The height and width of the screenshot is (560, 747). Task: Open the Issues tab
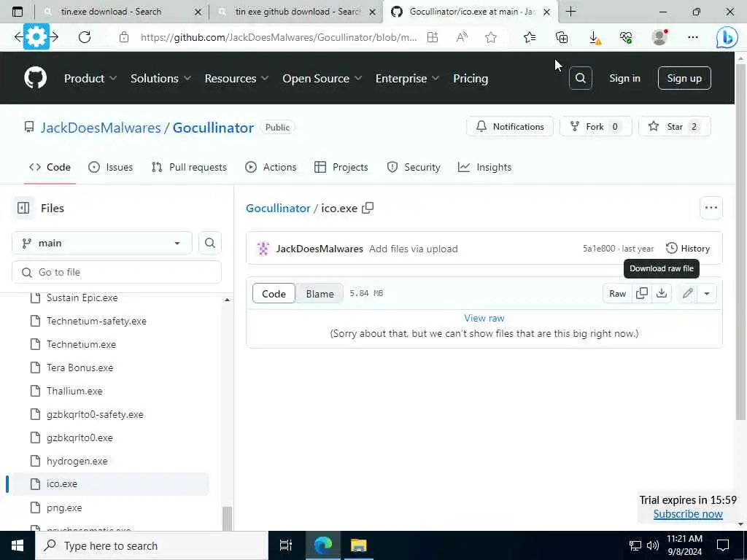tap(111, 167)
